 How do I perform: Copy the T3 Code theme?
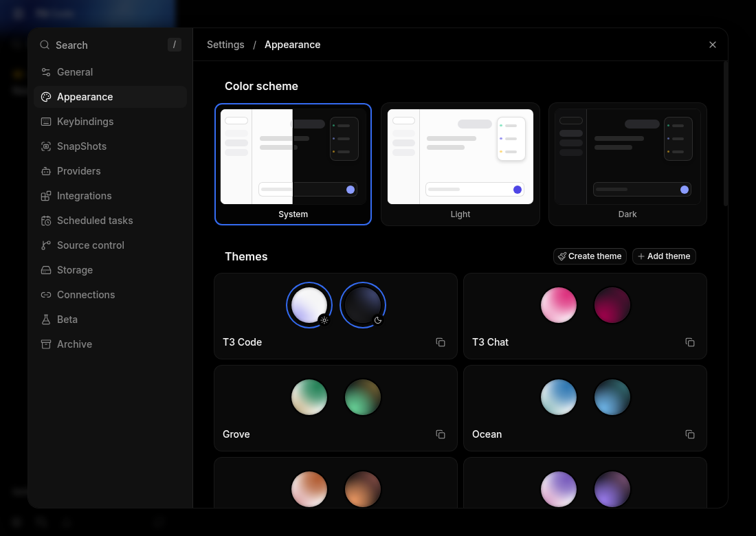[x=440, y=342]
